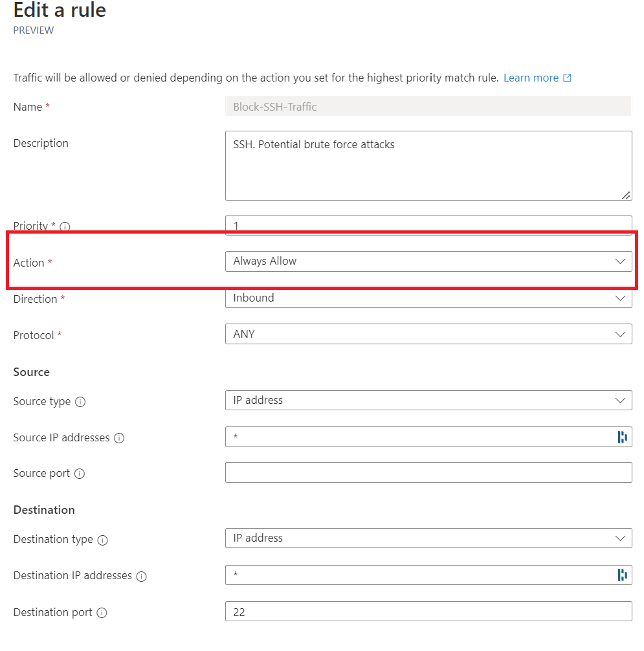Viewport: 644px width, 651px height.
Task: Click the info icon beside Source type
Action: [x=80, y=402]
